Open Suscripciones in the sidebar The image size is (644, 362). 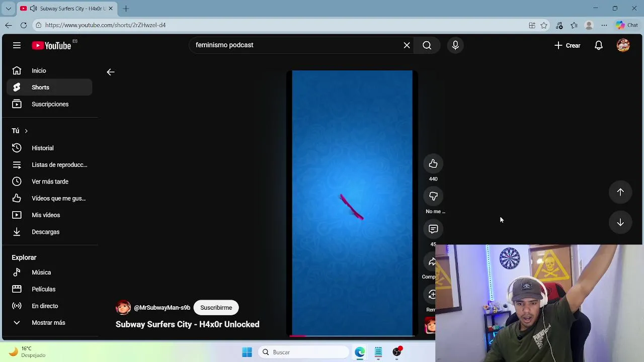[x=49, y=104]
